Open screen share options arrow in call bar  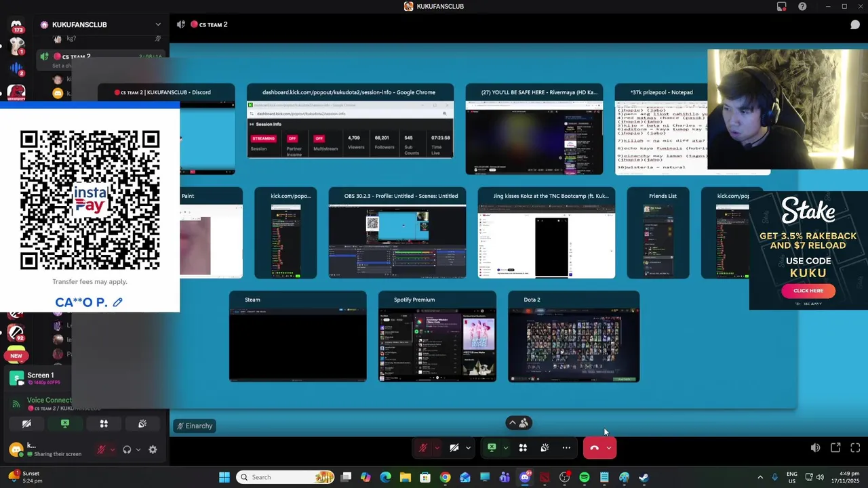pos(505,448)
